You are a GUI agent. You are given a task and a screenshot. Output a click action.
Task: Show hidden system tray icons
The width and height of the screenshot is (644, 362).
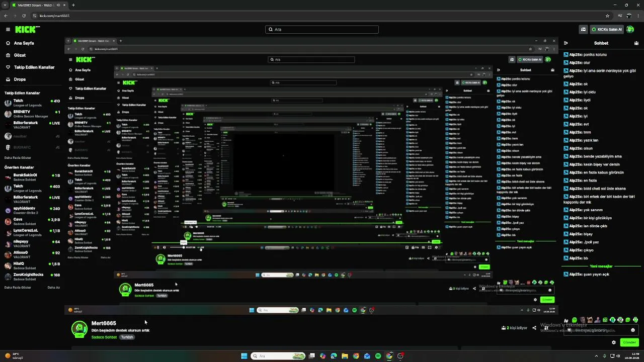point(596,356)
